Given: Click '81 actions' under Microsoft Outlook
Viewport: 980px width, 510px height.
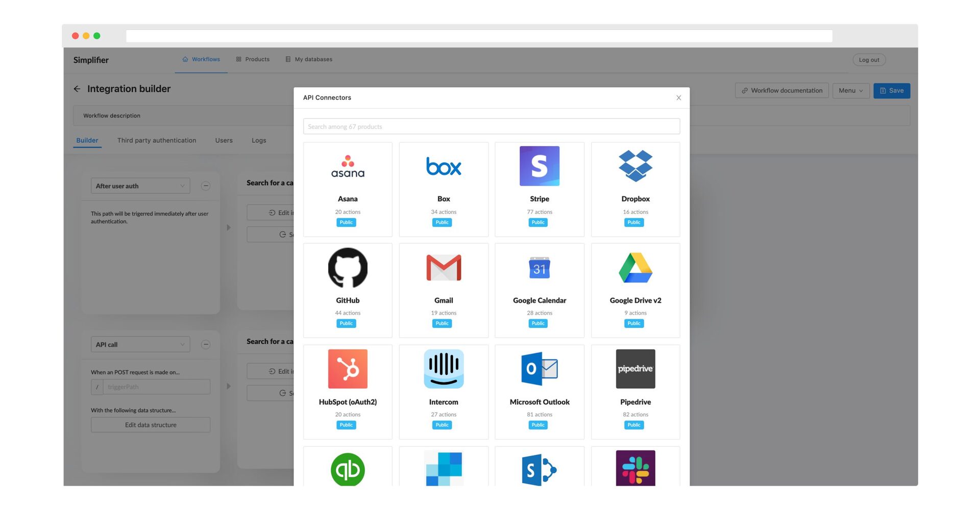Looking at the screenshot, I should 540,415.
